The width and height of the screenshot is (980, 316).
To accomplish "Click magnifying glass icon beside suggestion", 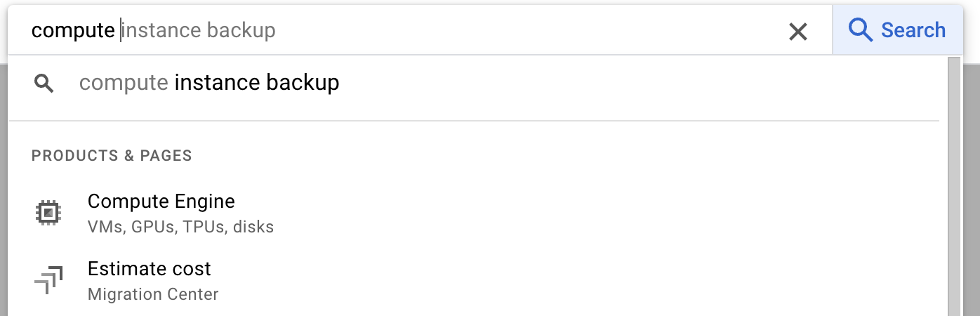I will (44, 84).
